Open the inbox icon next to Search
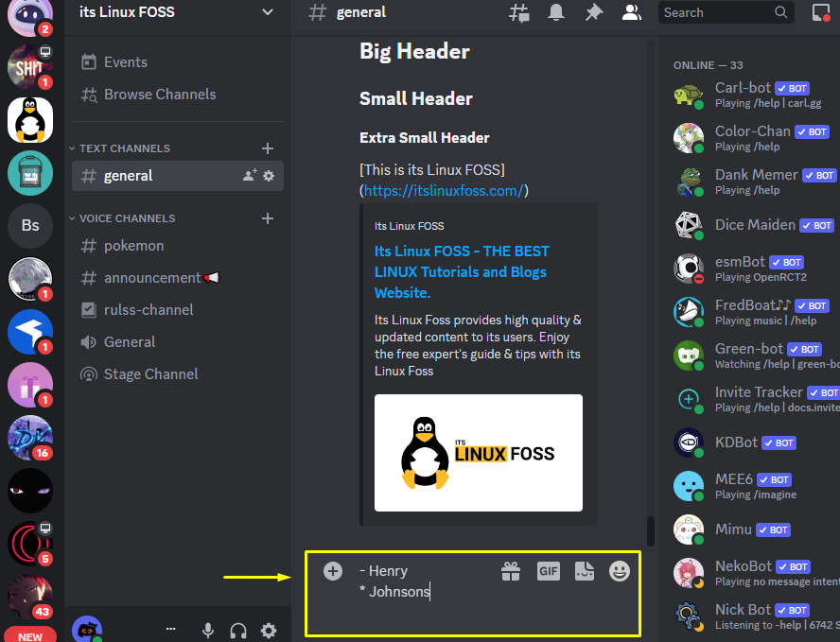The width and height of the screenshot is (840, 642). click(821, 12)
